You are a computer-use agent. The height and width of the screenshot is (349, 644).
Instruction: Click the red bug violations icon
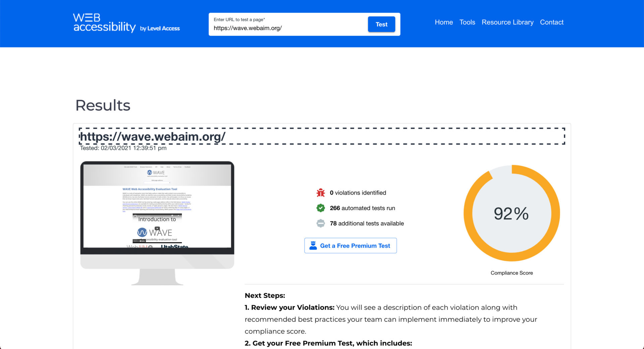click(321, 193)
